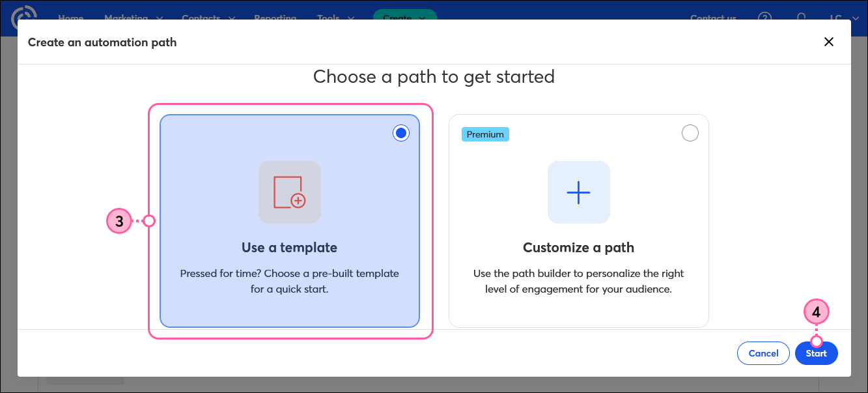Click the LC account avatar icon
Viewport: 868px width, 393px height.
tap(838, 18)
